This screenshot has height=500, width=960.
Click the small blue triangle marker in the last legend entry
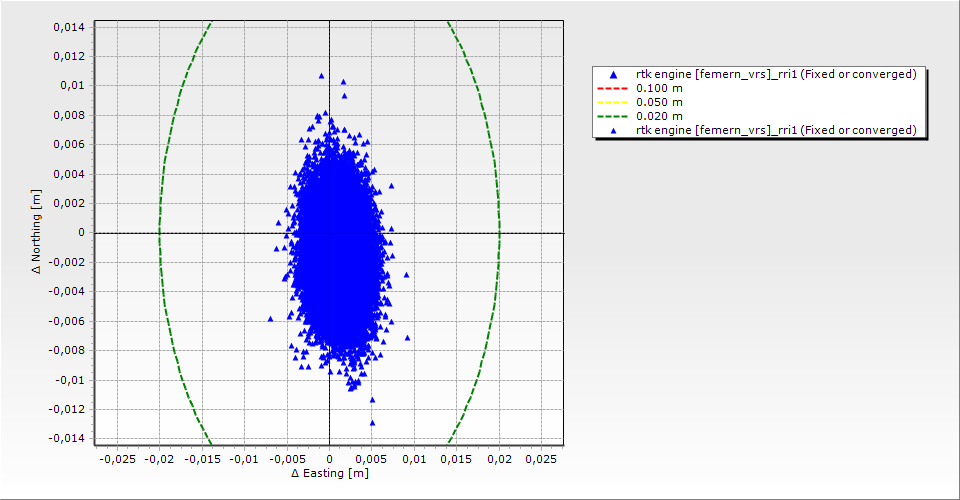(x=614, y=131)
